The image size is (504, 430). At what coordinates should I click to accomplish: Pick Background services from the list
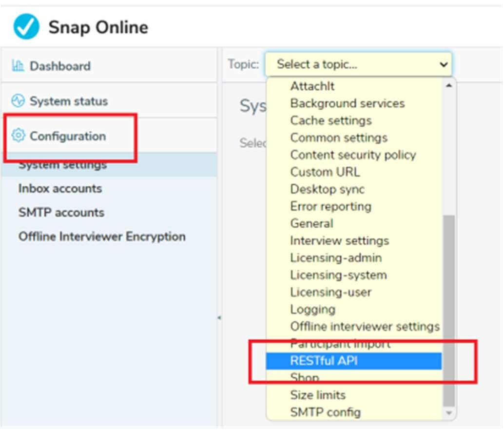pos(347,103)
